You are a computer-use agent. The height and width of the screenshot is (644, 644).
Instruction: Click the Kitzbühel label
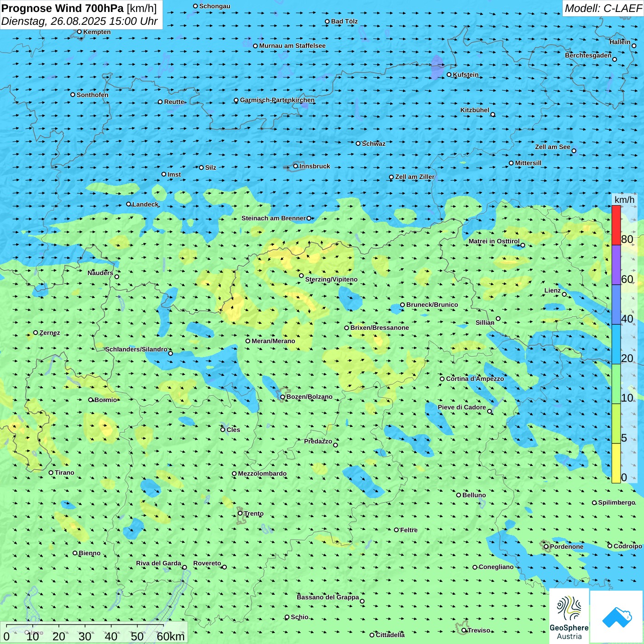click(x=475, y=110)
